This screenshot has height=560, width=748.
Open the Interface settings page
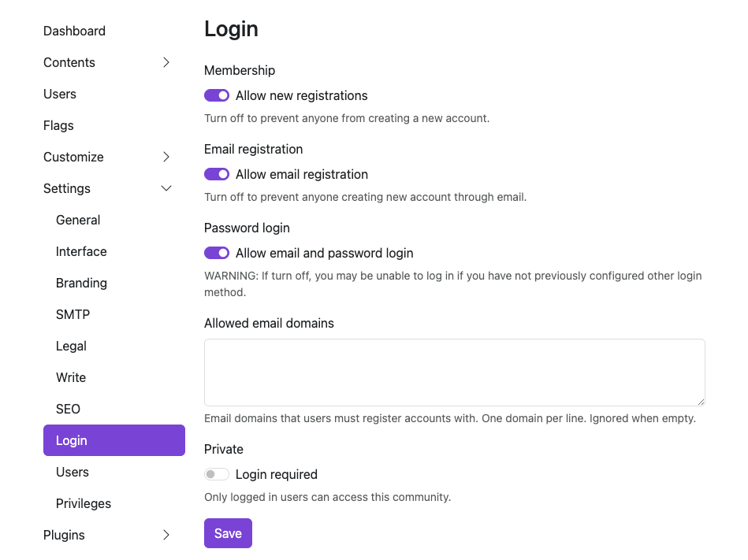81,251
